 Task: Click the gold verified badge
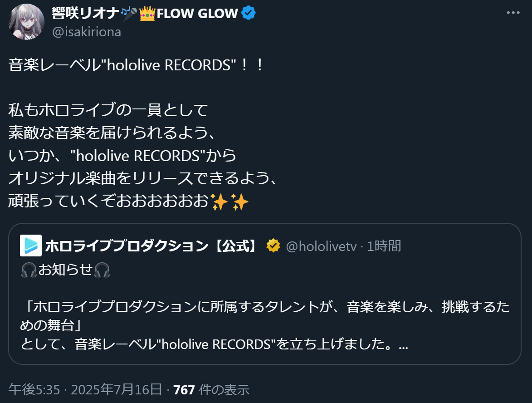[273, 246]
